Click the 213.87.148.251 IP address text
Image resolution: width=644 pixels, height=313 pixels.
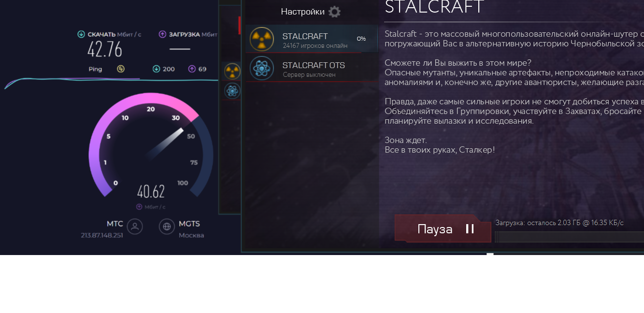pos(102,235)
